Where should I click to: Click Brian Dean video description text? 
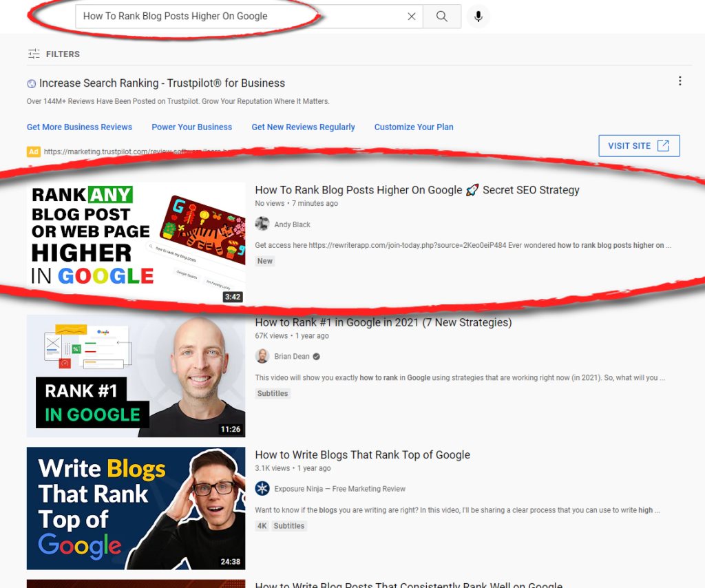click(x=460, y=377)
